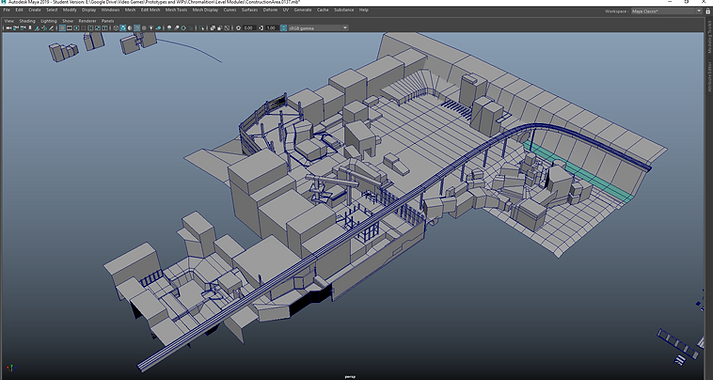This screenshot has width=713, height=380.
Task: Click the Lock Camera icon
Action: (x=15, y=28)
